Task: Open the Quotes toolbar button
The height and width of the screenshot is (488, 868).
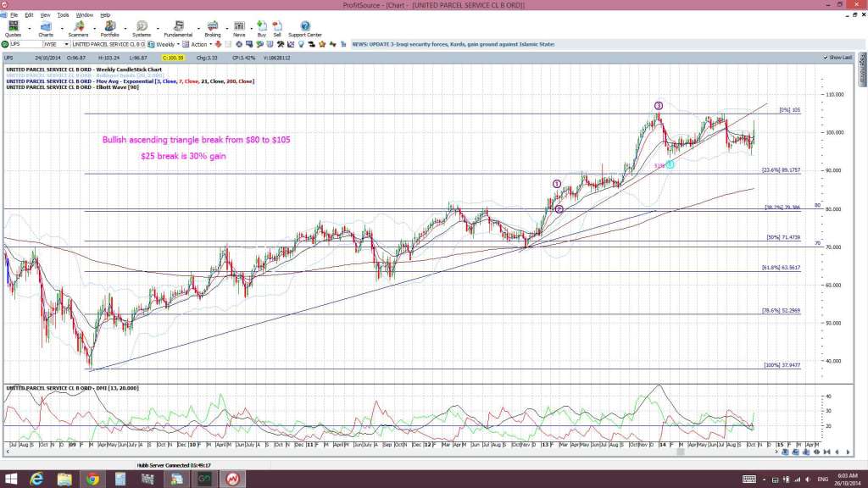Action: click(13, 29)
